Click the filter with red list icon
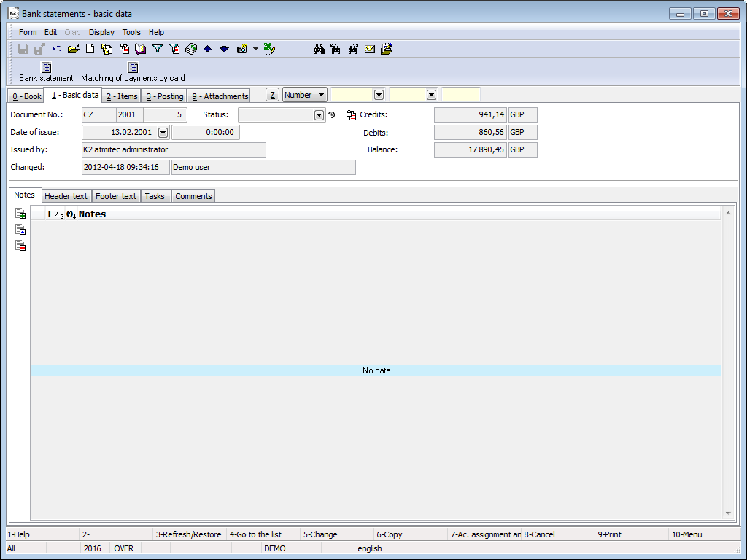The height and width of the screenshot is (560, 747). 174,49
